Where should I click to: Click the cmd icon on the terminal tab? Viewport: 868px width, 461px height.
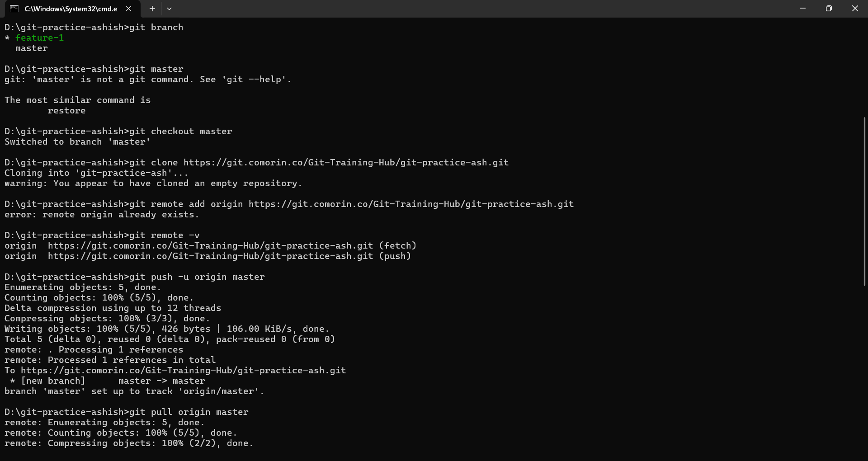[x=14, y=9]
